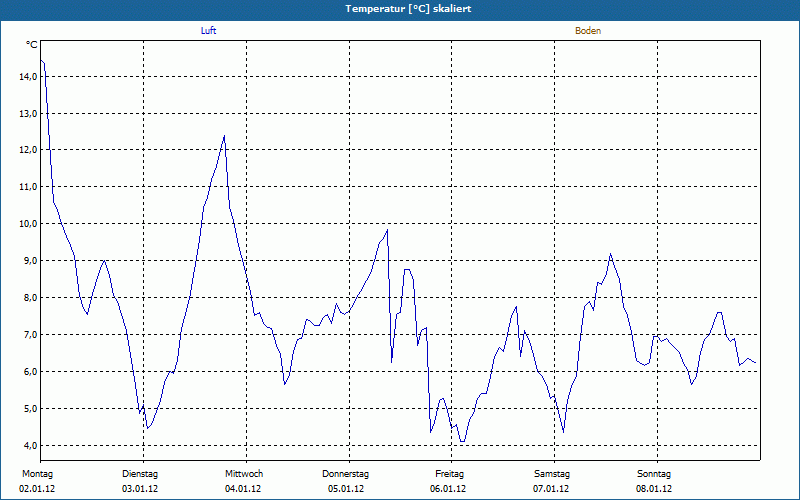This screenshot has height=500, width=800.
Task: Click the 4,0 y-axis value
Action: click(31, 445)
